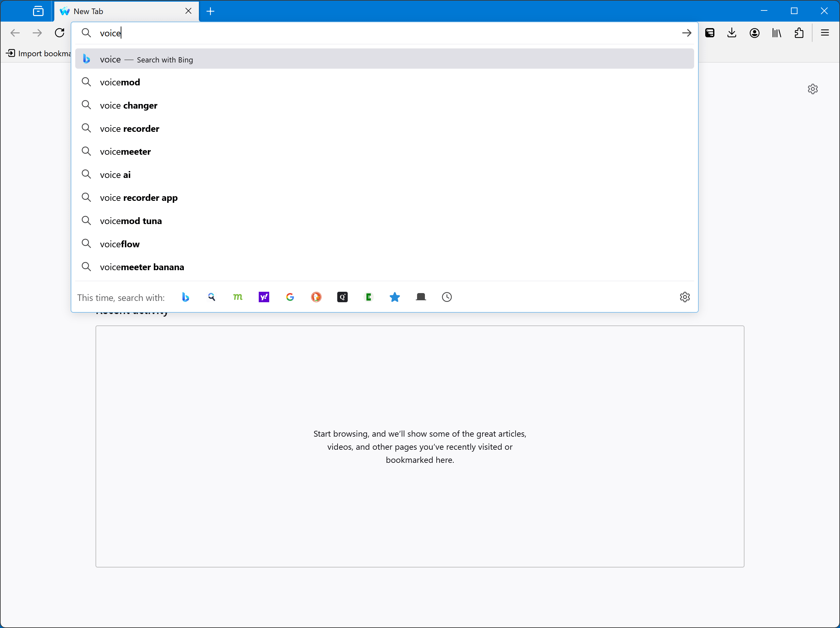Open the extensions panel

(799, 33)
